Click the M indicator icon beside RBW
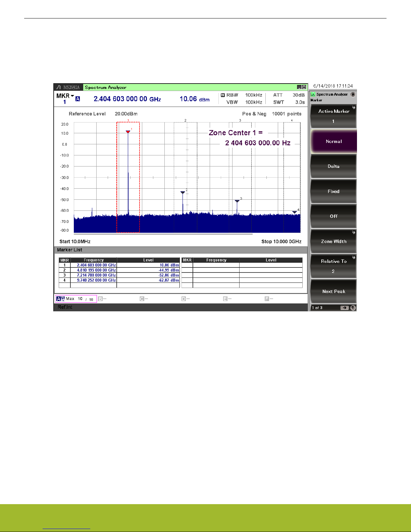The height and width of the screenshot is (532, 411). point(223,95)
